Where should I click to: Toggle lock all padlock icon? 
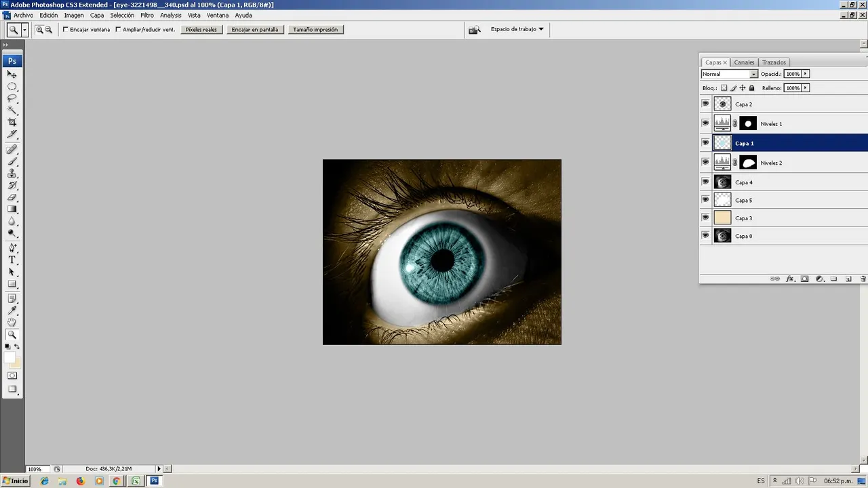pos(751,88)
